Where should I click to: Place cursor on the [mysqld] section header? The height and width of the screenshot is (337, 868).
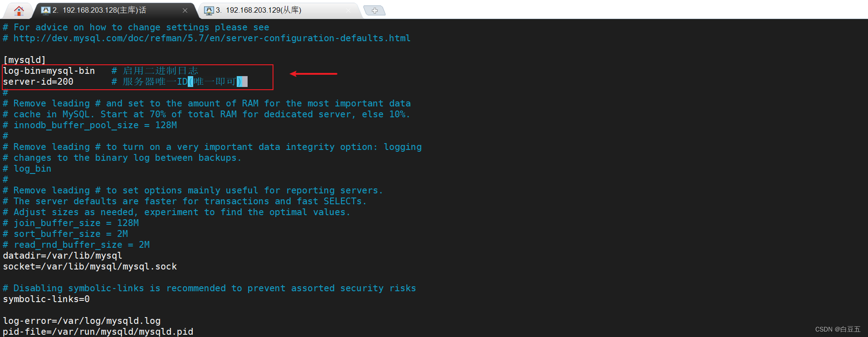[x=24, y=60]
